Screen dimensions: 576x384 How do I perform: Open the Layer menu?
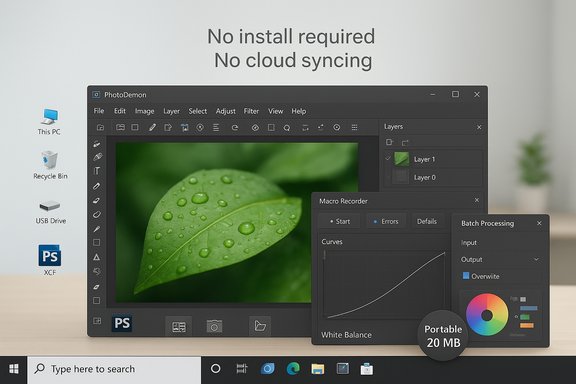[172, 111]
